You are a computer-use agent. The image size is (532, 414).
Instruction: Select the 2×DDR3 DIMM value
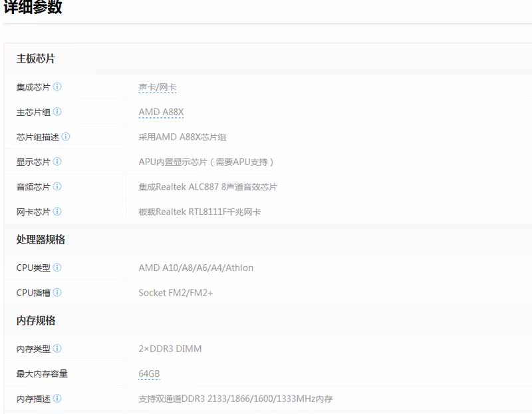[170, 349]
